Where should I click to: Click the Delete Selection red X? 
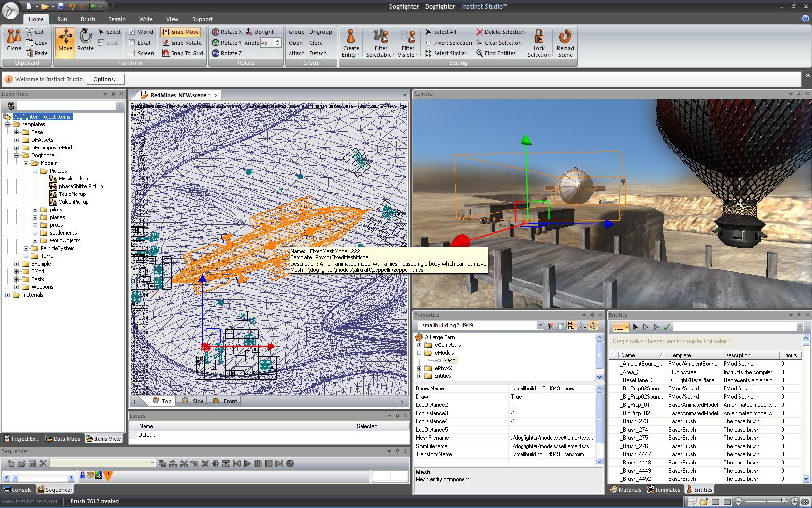point(479,32)
